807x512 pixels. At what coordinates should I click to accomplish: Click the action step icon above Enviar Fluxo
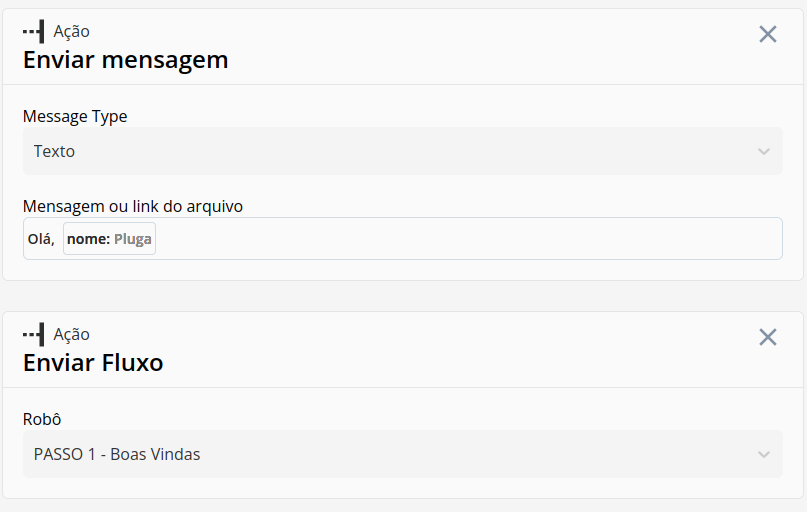tap(34, 334)
